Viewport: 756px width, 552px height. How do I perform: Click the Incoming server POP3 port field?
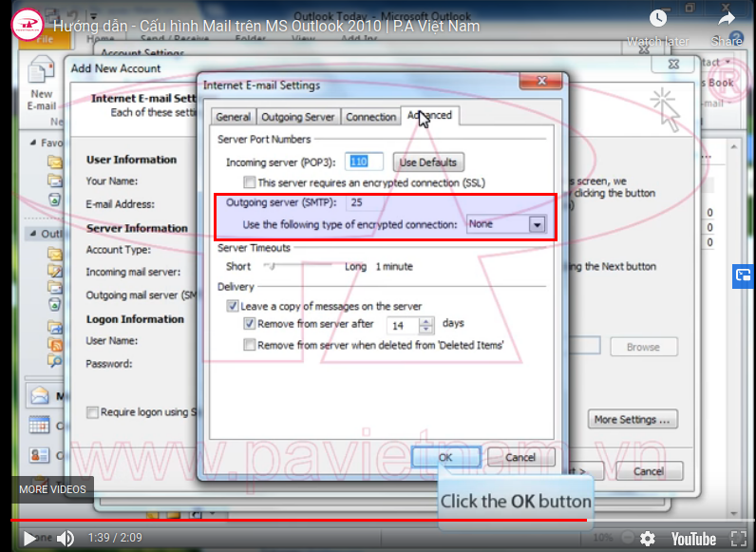click(364, 162)
